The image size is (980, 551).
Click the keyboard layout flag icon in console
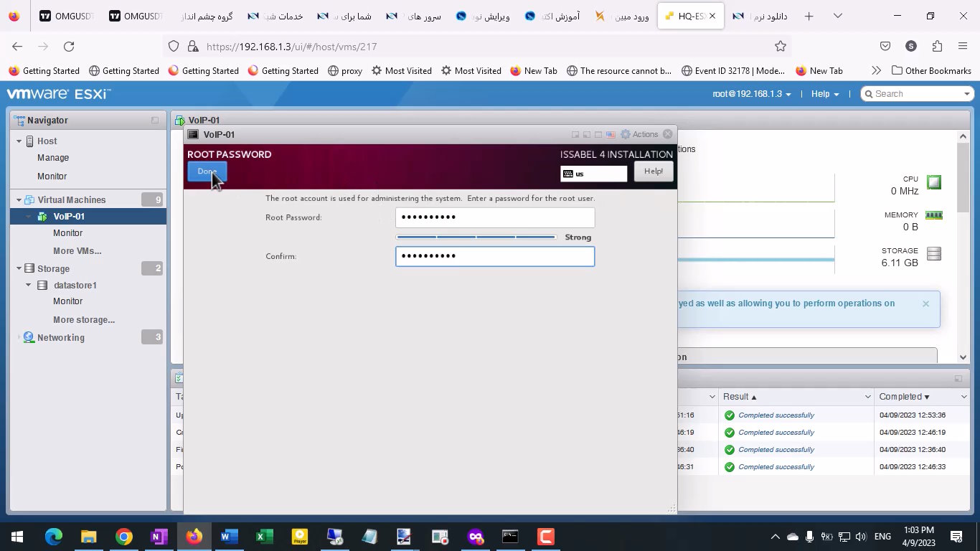(x=611, y=134)
